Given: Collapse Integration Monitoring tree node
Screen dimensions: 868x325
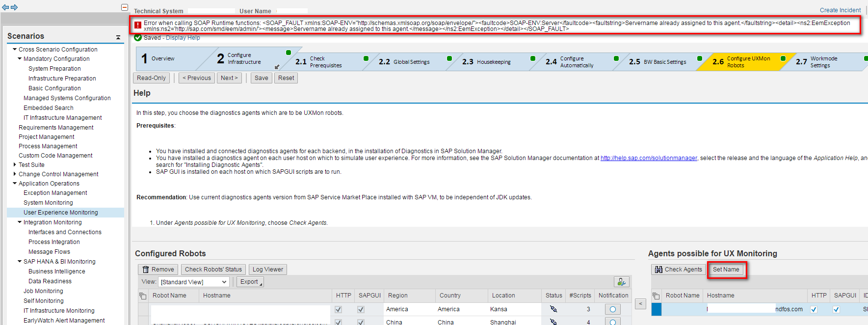Looking at the screenshot, I should pos(20,222).
